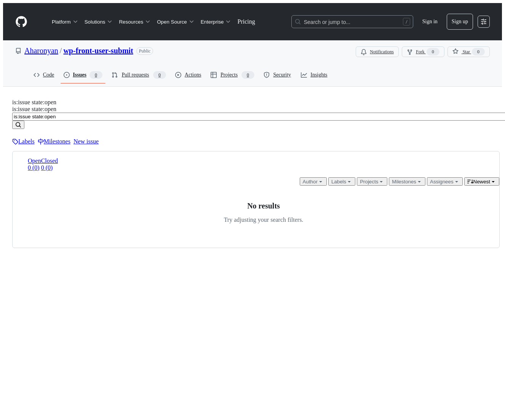Open the Projects filter dropdown
Screen dimensions: 505x420
(372, 182)
